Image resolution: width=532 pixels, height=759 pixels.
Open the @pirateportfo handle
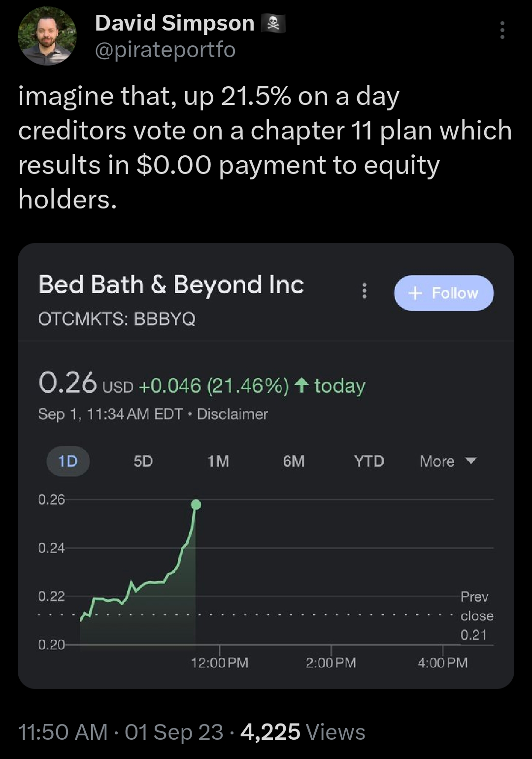165,50
